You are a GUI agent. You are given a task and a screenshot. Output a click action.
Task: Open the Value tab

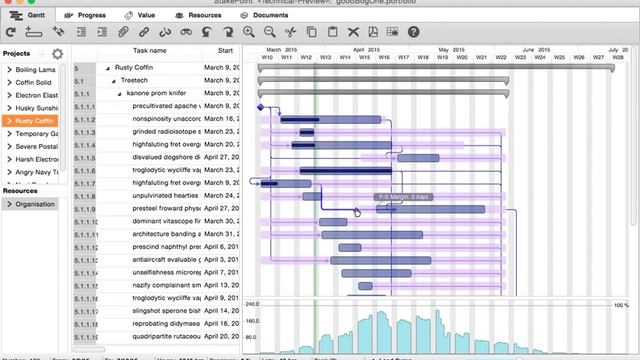(x=140, y=15)
